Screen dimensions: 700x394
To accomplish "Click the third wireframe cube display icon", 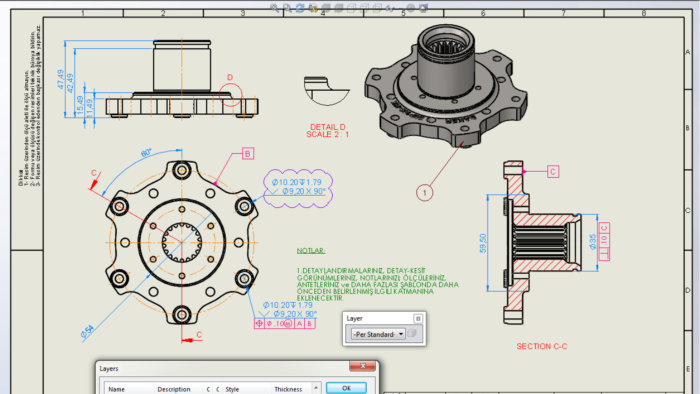I will pyautogui.click(x=377, y=8).
